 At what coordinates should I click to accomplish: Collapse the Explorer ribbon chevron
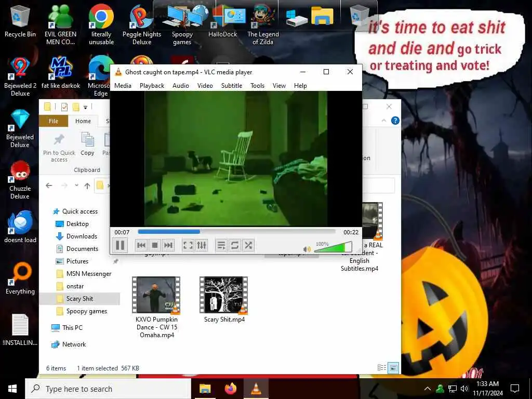click(384, 121)
